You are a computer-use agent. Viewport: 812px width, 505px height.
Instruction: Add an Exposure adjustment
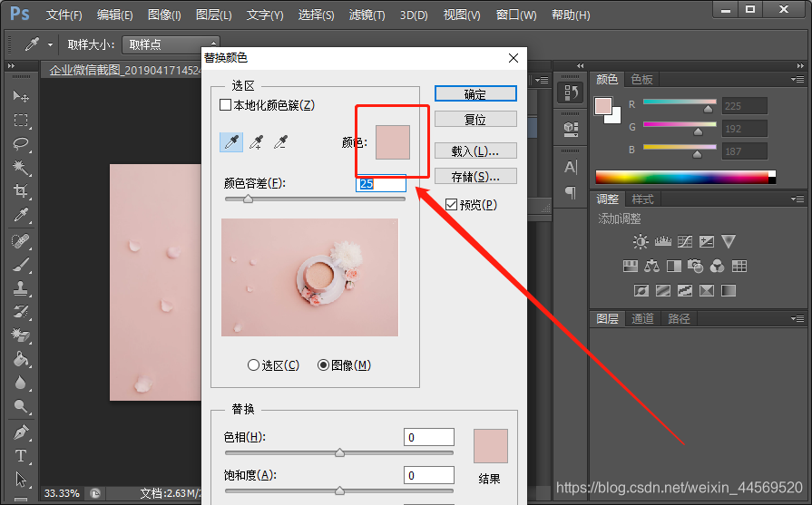[707, 242]
